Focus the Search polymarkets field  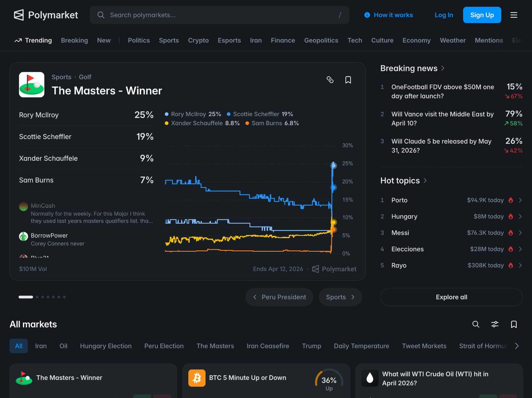[219, 15]
